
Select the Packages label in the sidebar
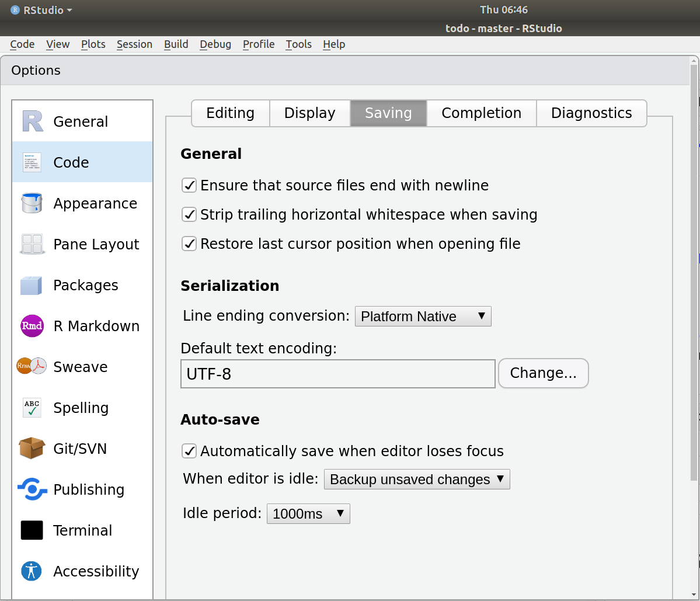click(x=86, y=286)
